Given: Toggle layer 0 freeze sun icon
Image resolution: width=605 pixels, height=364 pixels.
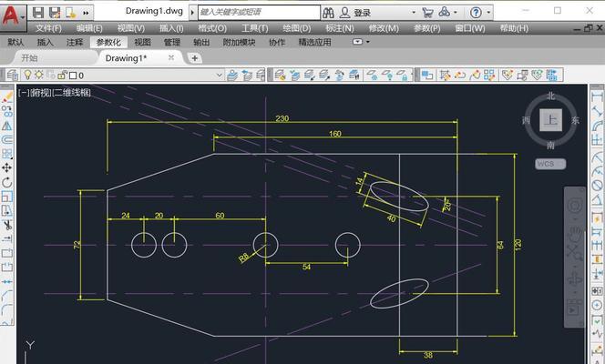Looking at the screenshot, I should point(38,75).
